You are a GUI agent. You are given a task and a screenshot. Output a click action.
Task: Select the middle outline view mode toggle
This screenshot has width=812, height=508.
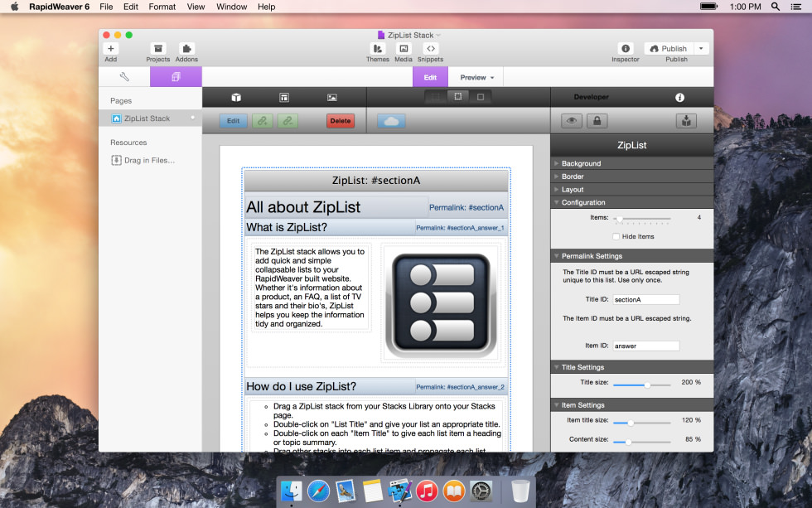[457, 97]
